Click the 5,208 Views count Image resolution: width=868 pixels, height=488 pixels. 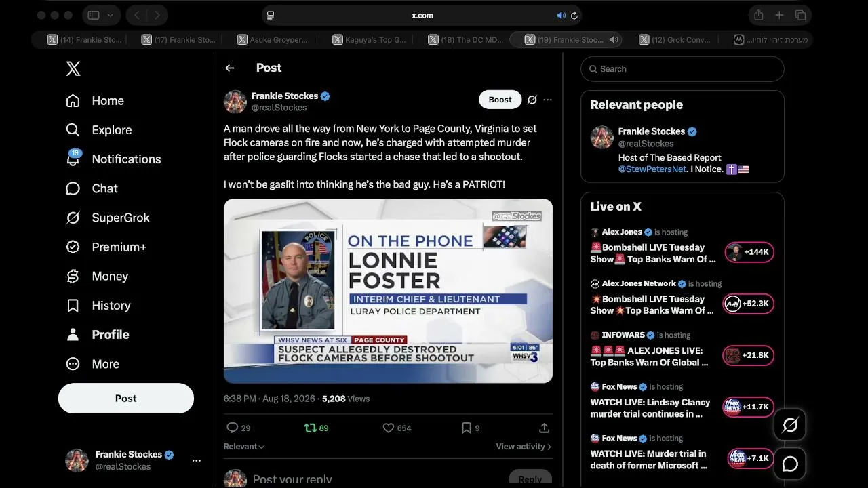(x=346, y=399)
